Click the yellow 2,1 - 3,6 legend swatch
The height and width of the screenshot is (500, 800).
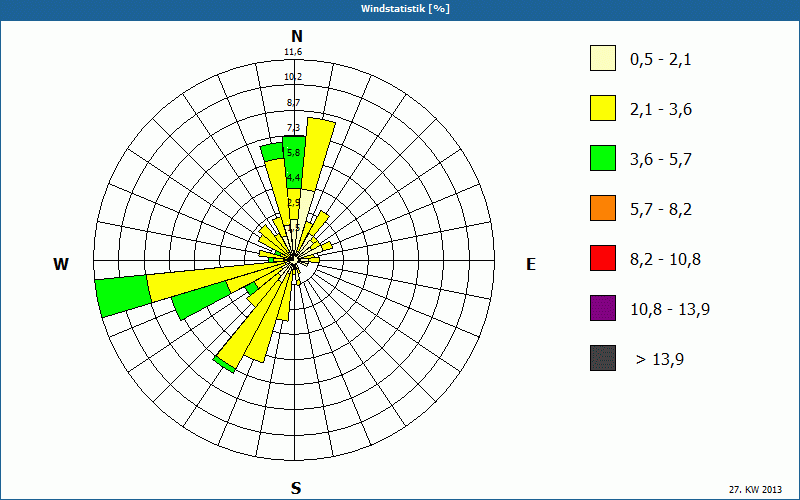[603, 108]
